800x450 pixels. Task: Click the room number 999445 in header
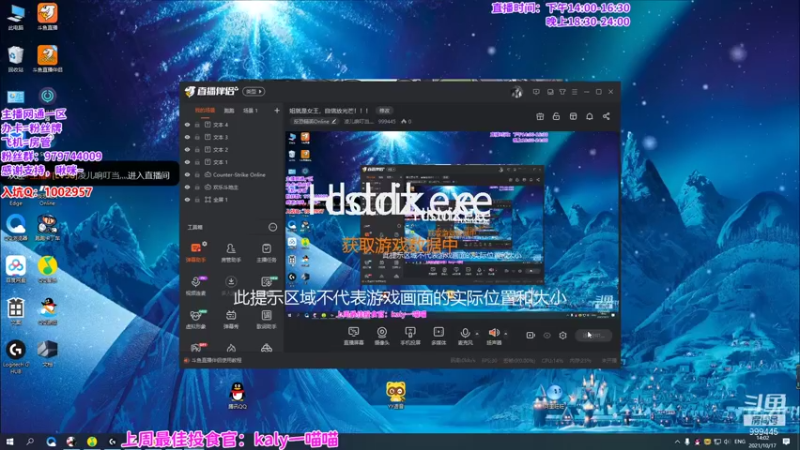pos(387,121)
